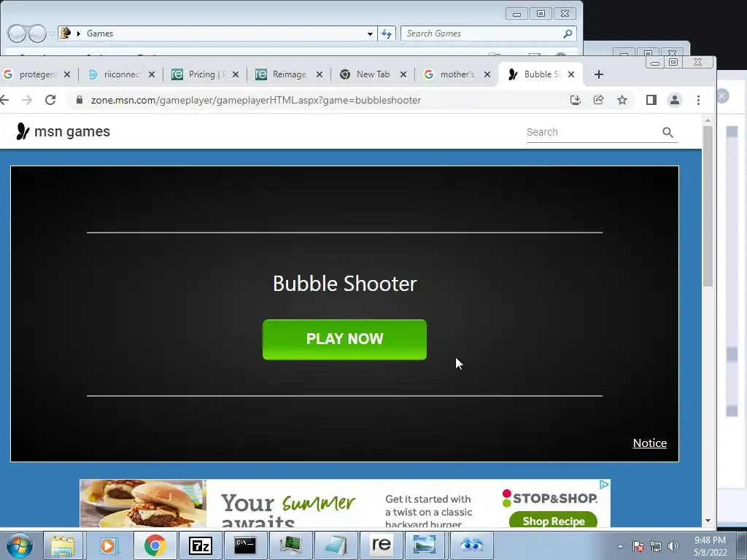Close the mother's tab
This screenshot has width=747, height=560.
click(487, 74)
